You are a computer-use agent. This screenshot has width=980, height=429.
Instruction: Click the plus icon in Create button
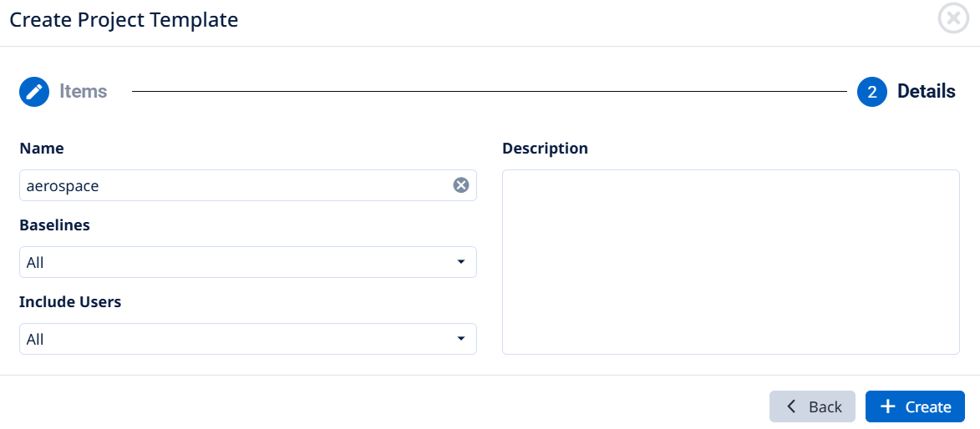(x=887, y=407)
